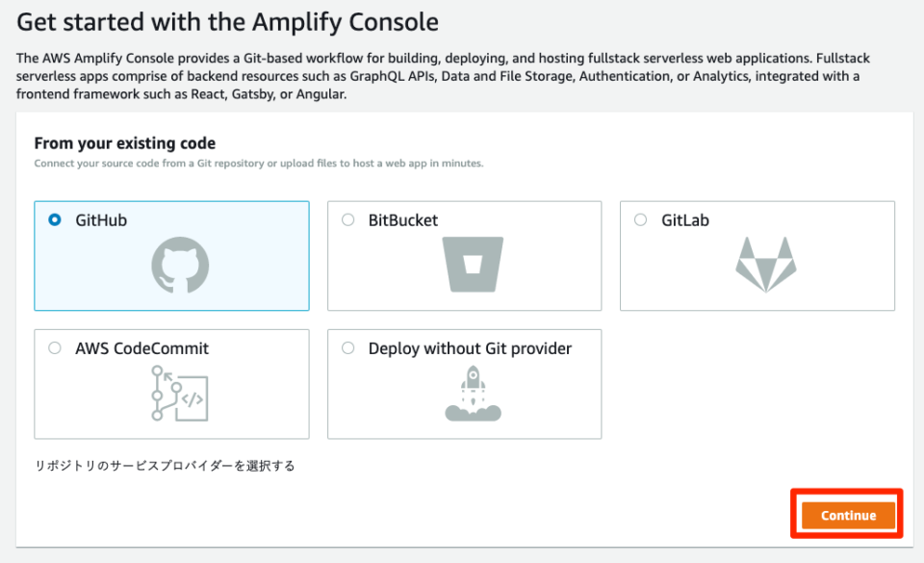This screenshot has height=563, width=924.
Task: Select the BitBucket provider card
Action: 464,255
